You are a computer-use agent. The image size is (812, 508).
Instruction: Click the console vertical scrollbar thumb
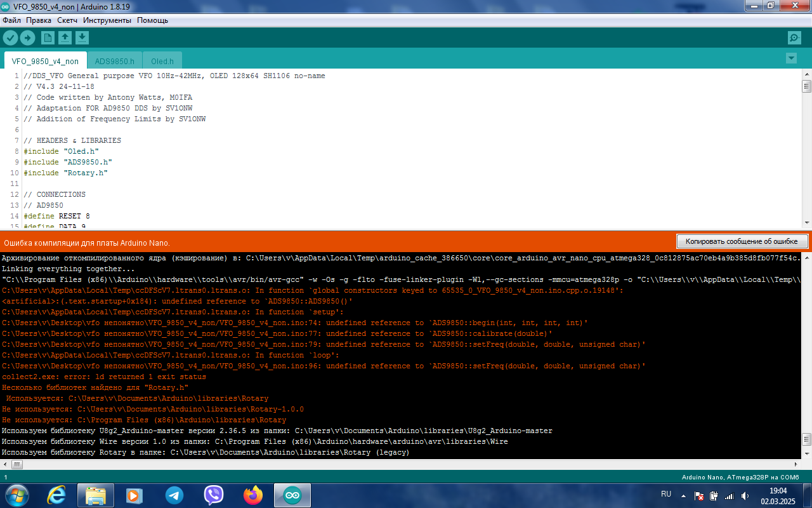(806, 439)
